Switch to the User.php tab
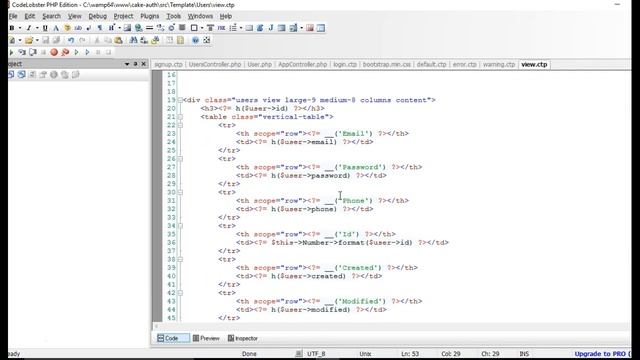Viewport: 640px width, 360px height. point(260,64)
